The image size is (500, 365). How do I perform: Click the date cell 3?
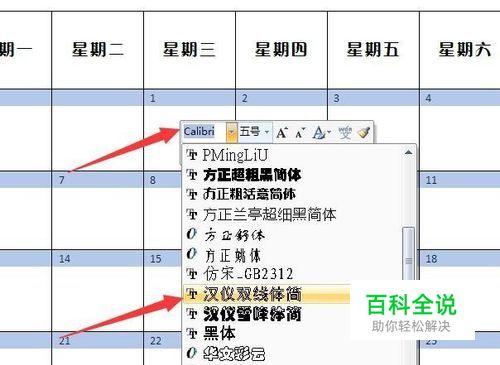373,98
